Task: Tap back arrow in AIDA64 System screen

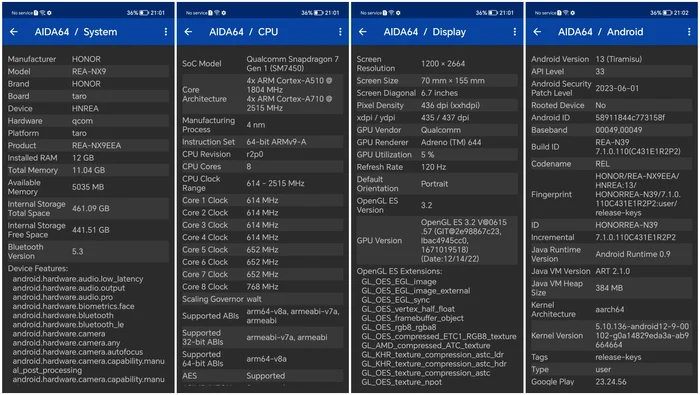Action: click(14, 32)
